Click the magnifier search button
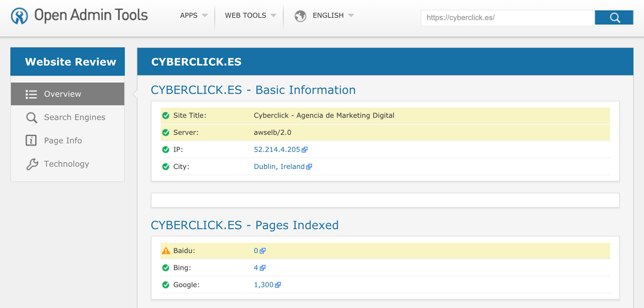 [x=614, y=18]
